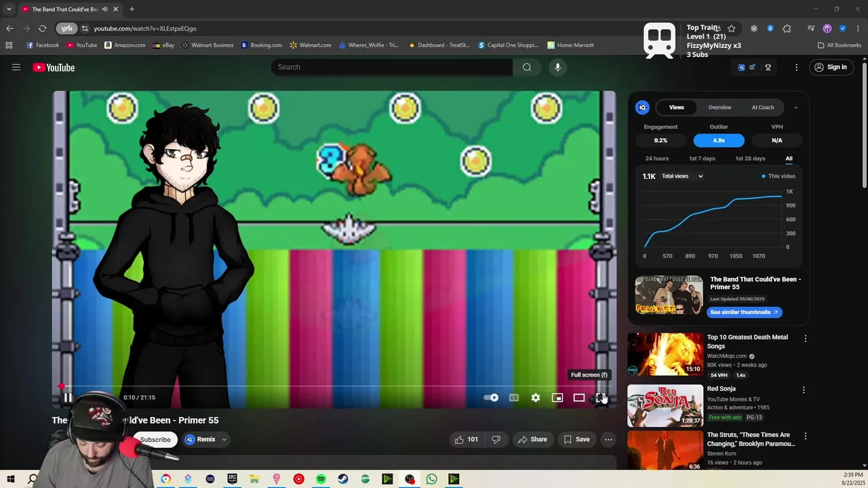Go to YouTube home via logo
This screenshot has height=488, width=868.
[54, 67]
